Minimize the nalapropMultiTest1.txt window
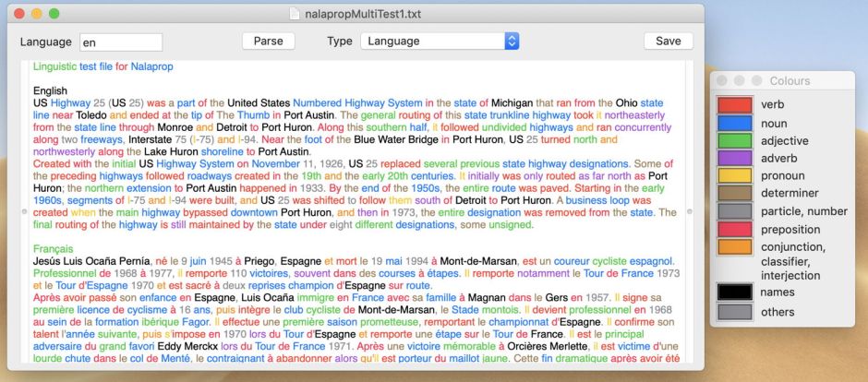 pos(37,14)
